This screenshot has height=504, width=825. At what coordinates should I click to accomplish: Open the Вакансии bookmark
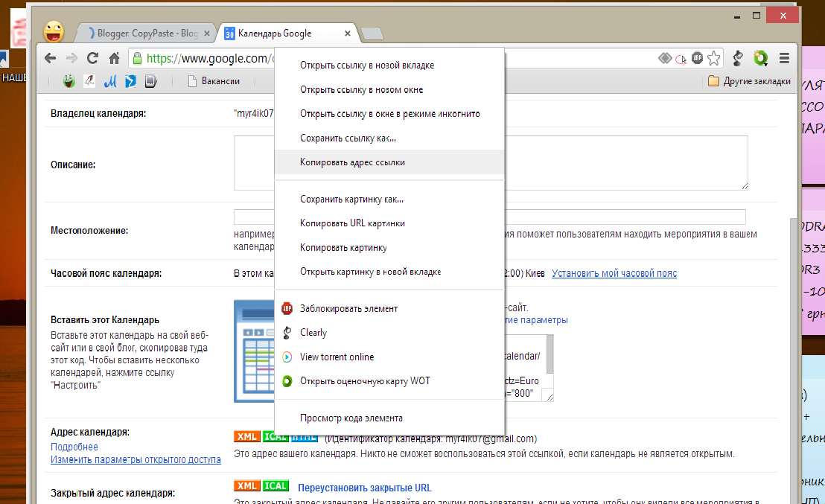click(x=214, y=81)
